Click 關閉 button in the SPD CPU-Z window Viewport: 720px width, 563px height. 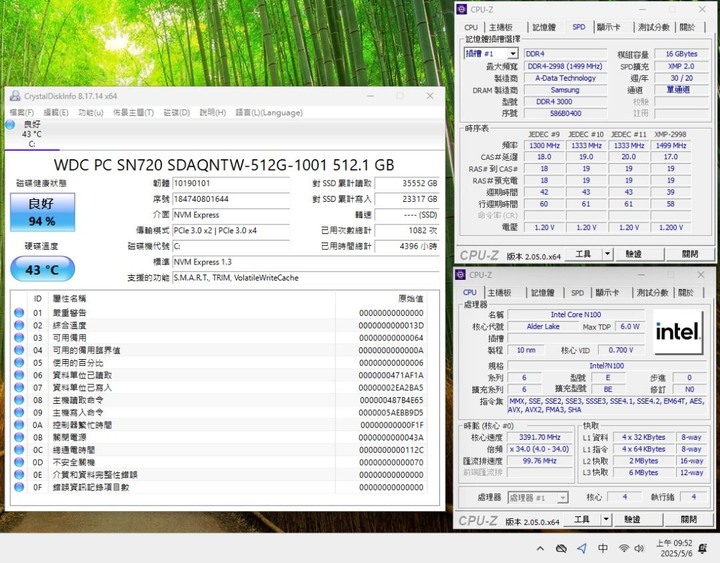pyautogui.click(x=690, y=254)
